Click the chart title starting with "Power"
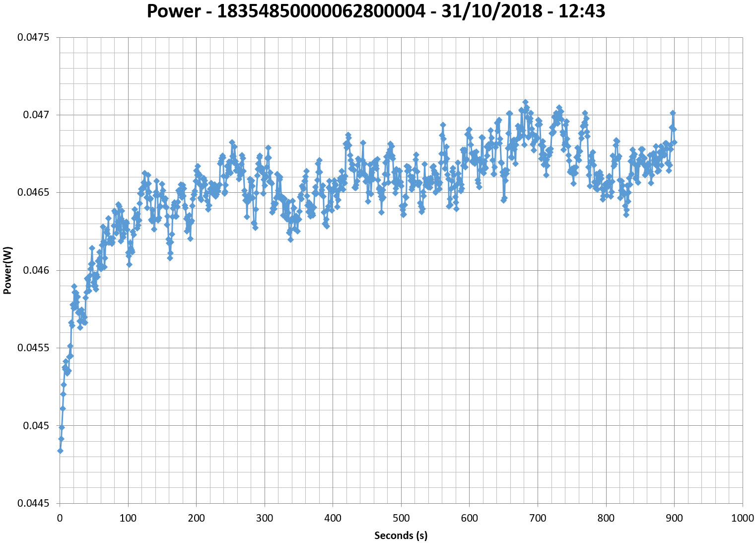Screen dimensions: 756x543 [376, 11]
